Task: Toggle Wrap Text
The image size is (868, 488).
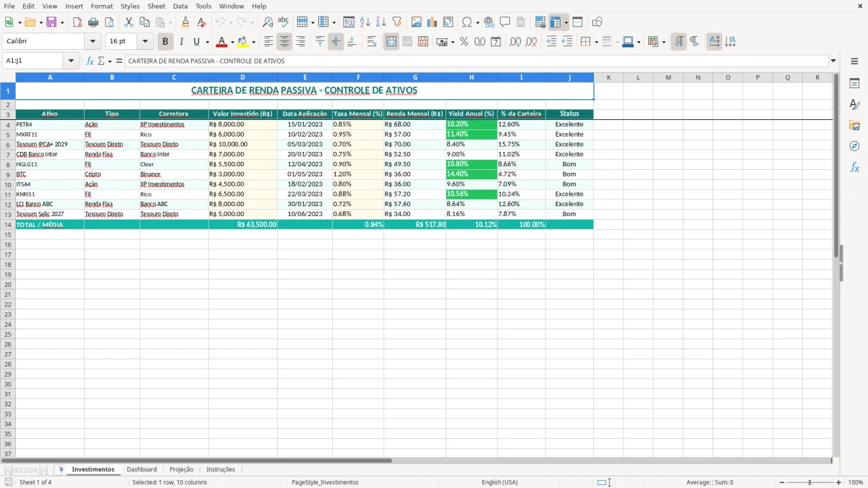Action: (x=372, y=42)
